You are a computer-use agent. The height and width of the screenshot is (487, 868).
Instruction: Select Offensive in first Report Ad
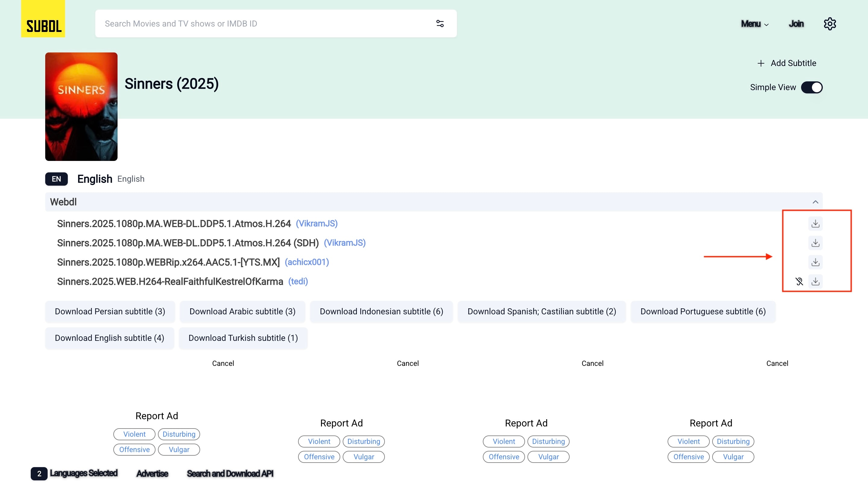(x=134, y=450)
